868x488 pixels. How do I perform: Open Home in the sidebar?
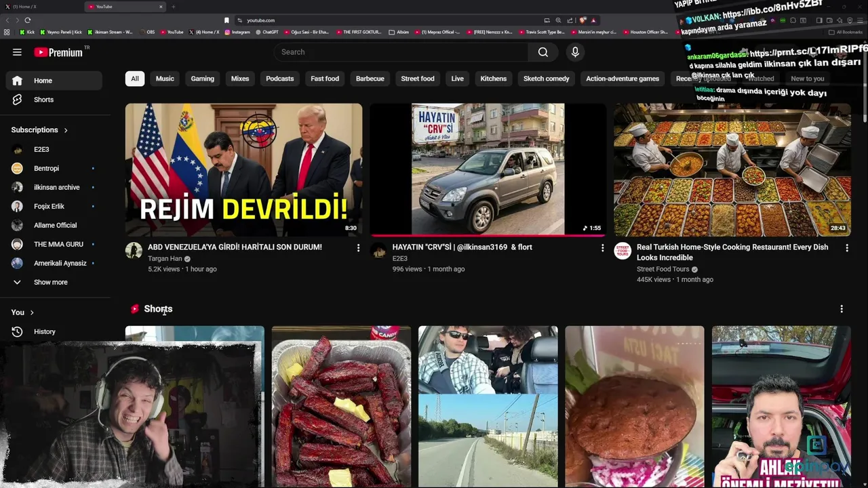tap(54, 81)
